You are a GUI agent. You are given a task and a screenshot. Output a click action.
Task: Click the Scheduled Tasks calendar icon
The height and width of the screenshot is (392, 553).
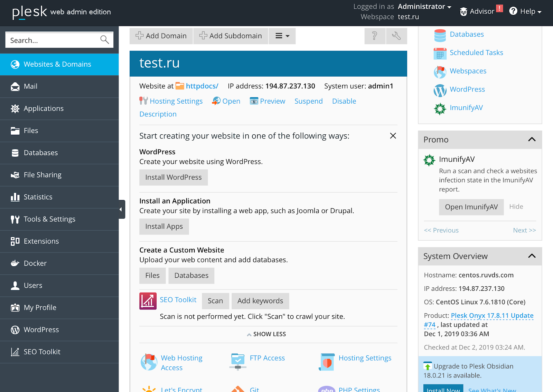coord(440,54)
